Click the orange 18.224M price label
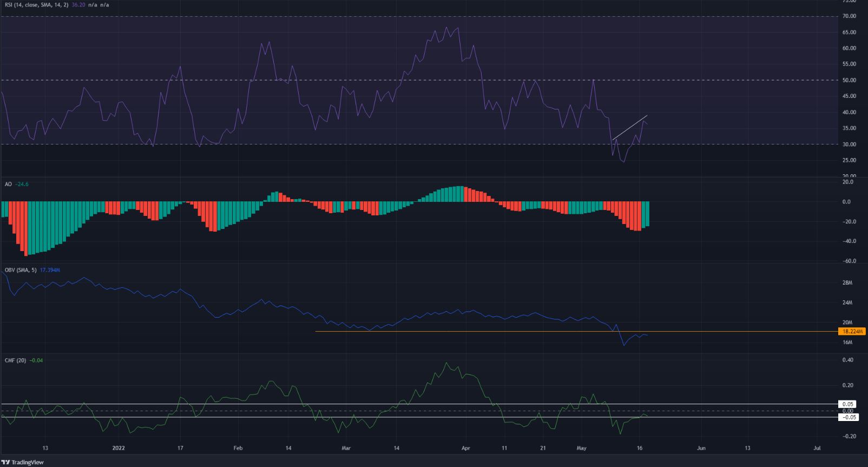This screenshot has width=868, height=467. click(x=852, y=331)
